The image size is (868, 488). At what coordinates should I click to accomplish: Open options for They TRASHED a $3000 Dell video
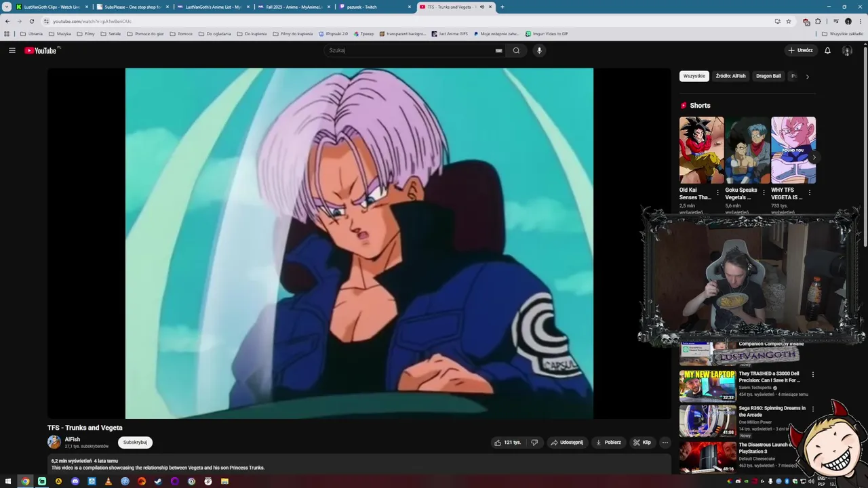(813, 374)
